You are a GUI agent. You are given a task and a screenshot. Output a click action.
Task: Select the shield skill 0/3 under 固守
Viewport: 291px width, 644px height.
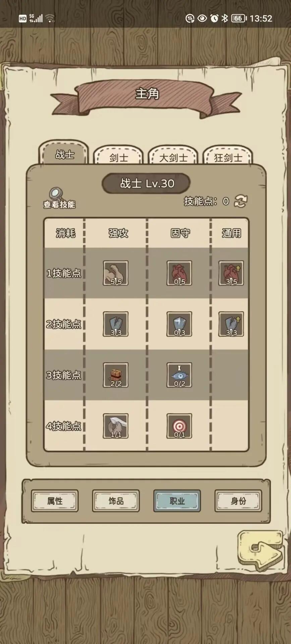pos(179,324)
